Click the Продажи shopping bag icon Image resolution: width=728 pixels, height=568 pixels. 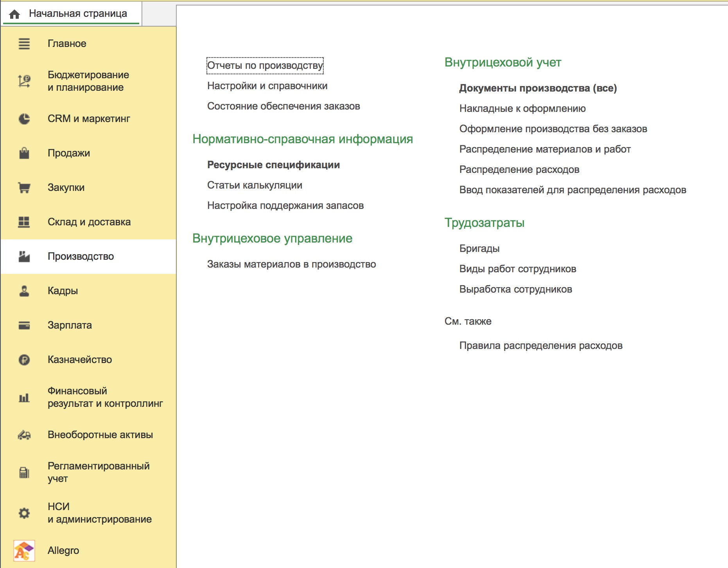[24, 153]
